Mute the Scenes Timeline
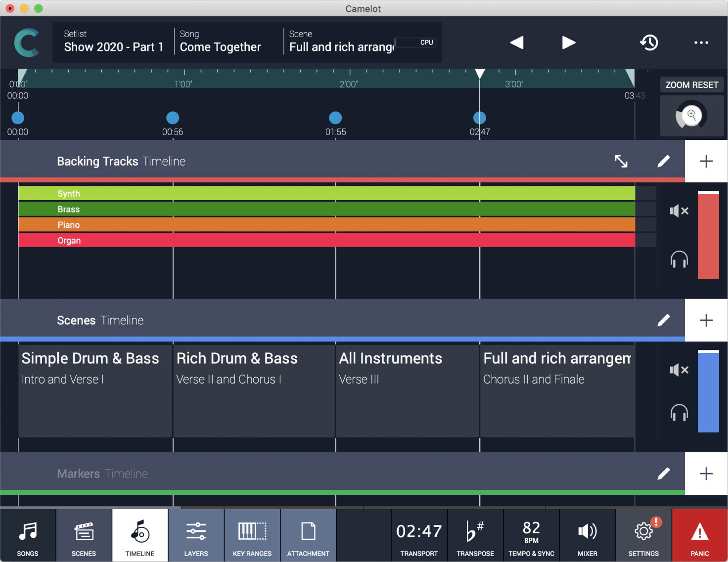 679,370
